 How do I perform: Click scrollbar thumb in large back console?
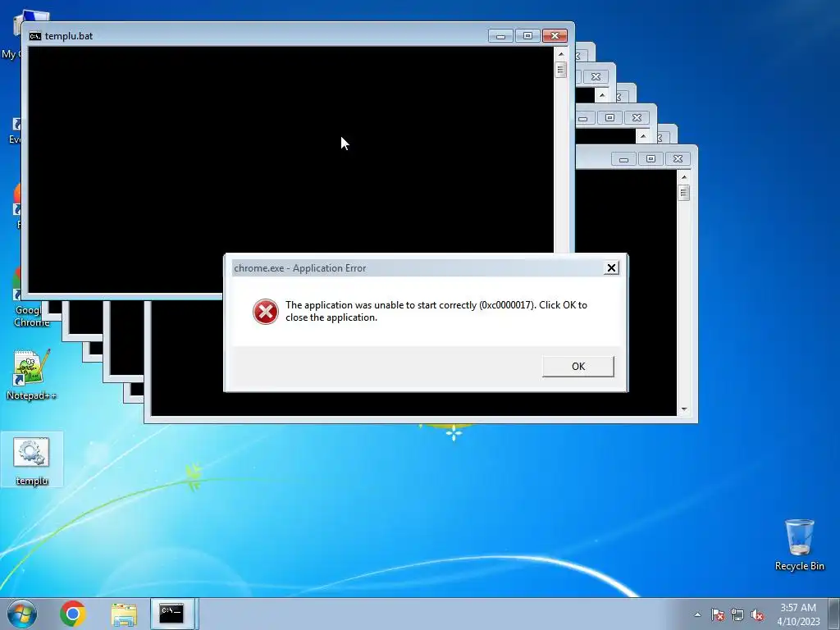coord(683,193)
